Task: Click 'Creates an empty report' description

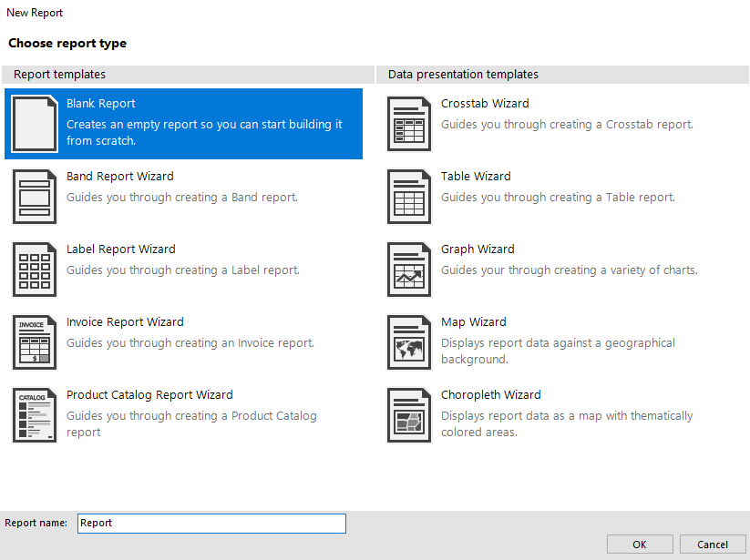Action: click(204, 132)
